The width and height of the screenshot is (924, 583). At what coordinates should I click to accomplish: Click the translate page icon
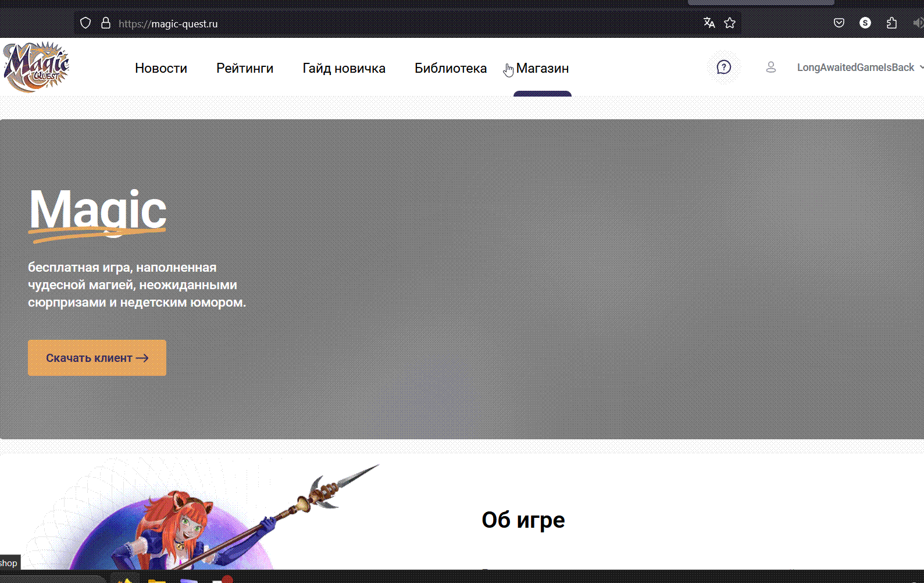pos(709,23)
